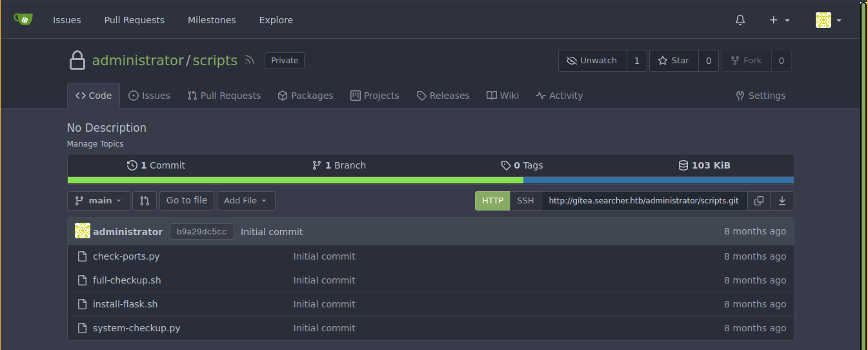Open the notifications bell
The height and width of the screenshot is (350, 868).
[x=740, y=20]
